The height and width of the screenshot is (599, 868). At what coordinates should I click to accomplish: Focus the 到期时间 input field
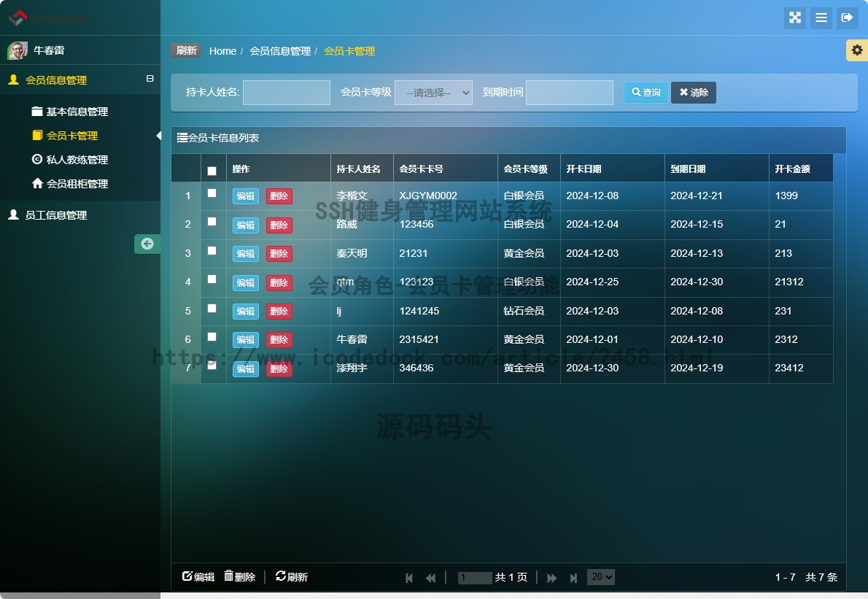click(570, 93)
